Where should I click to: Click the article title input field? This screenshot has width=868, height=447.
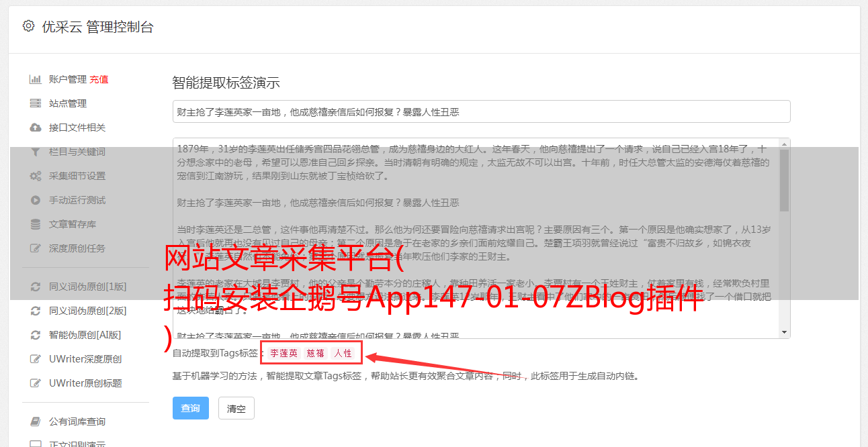tap(481, 111)
